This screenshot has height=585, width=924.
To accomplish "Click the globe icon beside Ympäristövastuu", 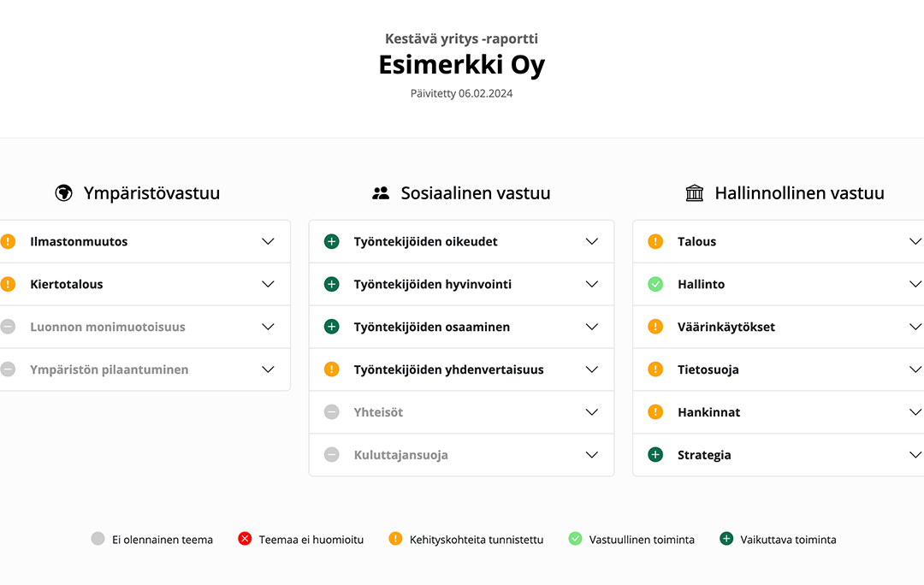I will coord(63,192).
